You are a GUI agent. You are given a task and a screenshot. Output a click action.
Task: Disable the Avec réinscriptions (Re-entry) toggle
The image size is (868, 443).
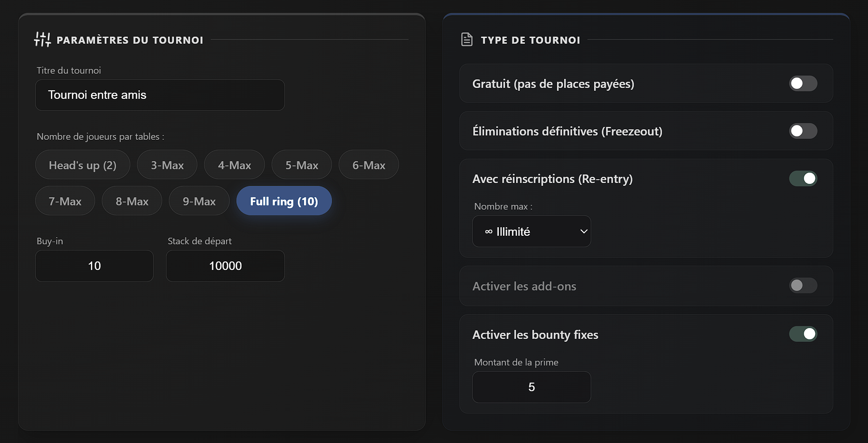803,179
